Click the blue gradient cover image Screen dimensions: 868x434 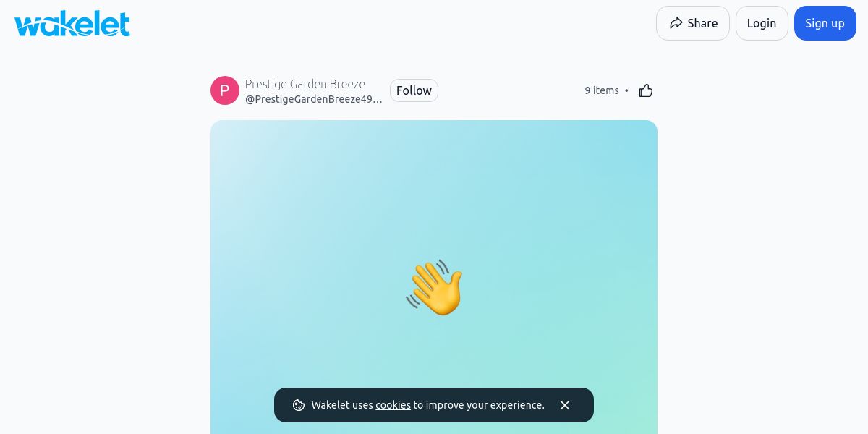tap(434, 277)
